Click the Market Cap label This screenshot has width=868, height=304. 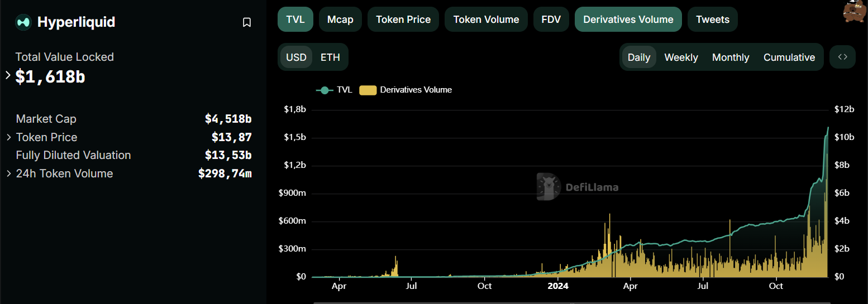tap(46, 119)
